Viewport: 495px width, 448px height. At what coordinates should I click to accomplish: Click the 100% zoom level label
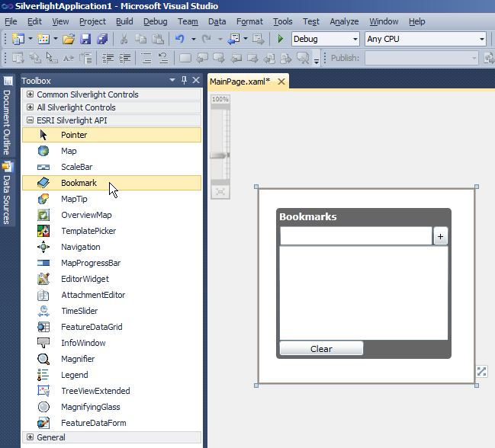(220, 99)
